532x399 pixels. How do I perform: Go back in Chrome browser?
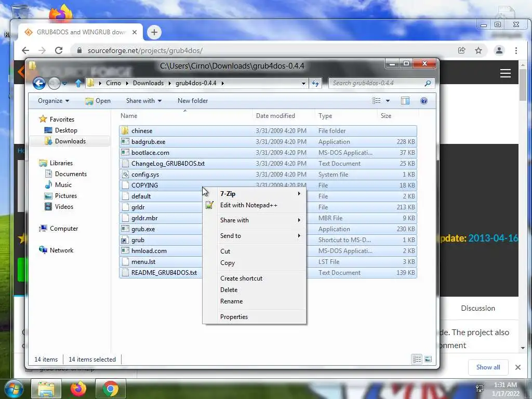coord(25,50)
